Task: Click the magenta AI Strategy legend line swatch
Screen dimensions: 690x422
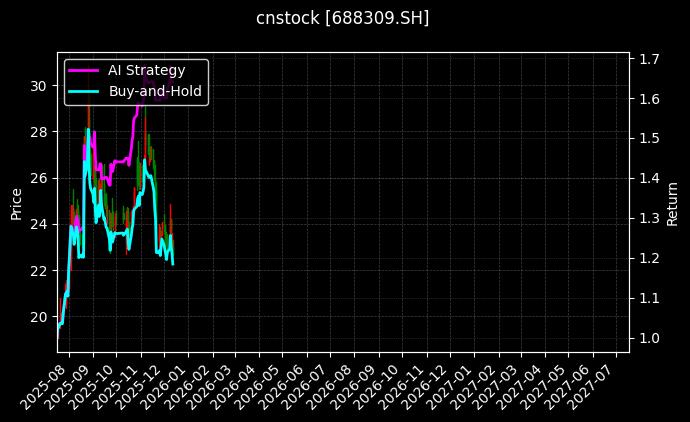Action: (x=84, y=70)
